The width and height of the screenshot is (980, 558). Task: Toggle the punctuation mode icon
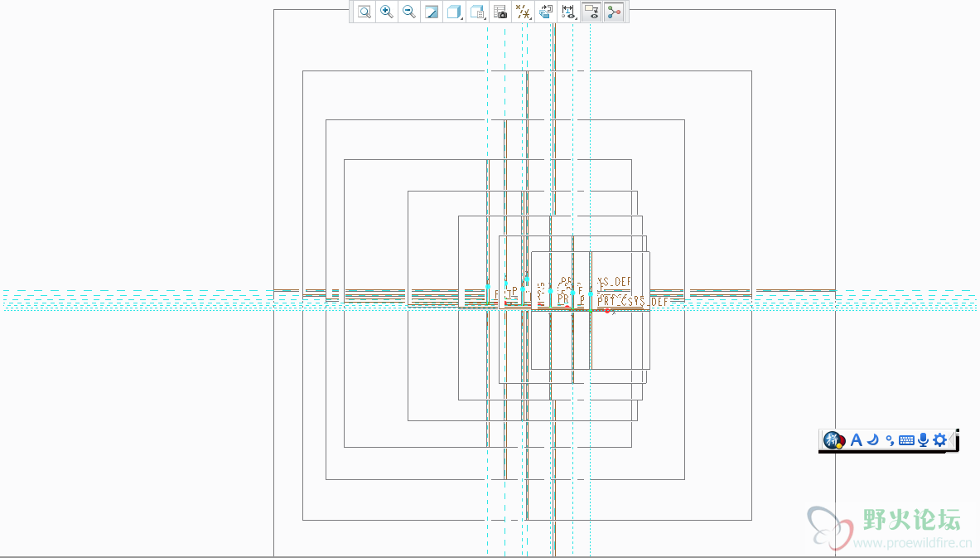tap(890, 441)
